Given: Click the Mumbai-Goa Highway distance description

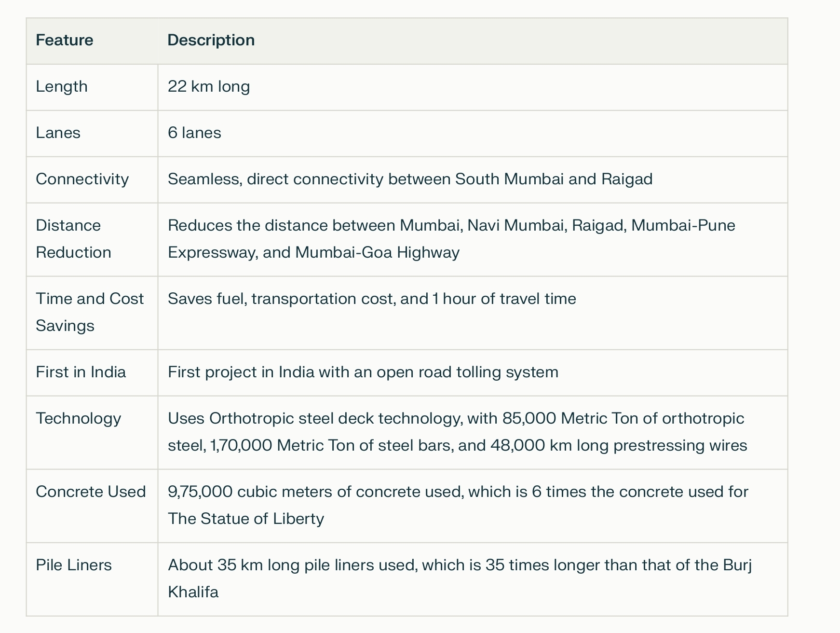Looking at the screenshot, I should coord(451,239).
